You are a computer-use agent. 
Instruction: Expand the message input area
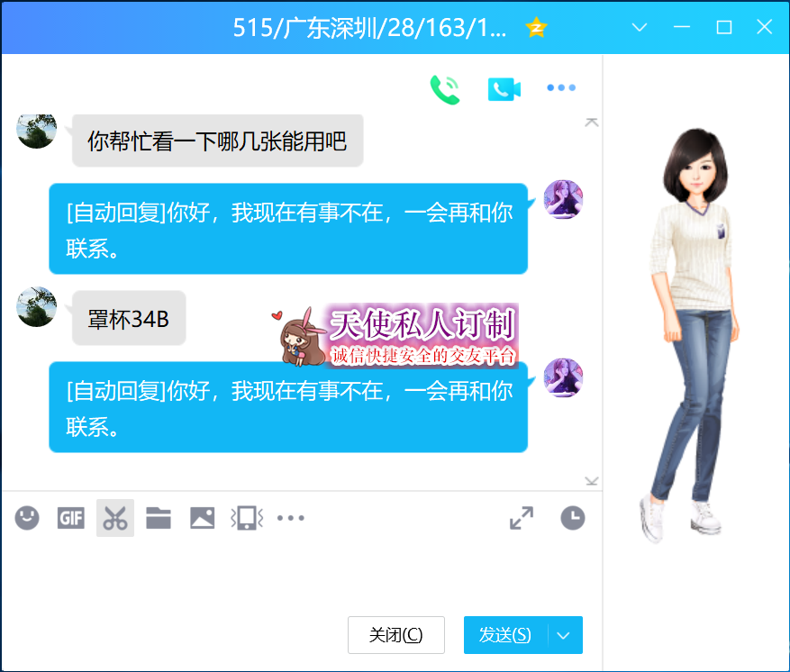[521, 518]
